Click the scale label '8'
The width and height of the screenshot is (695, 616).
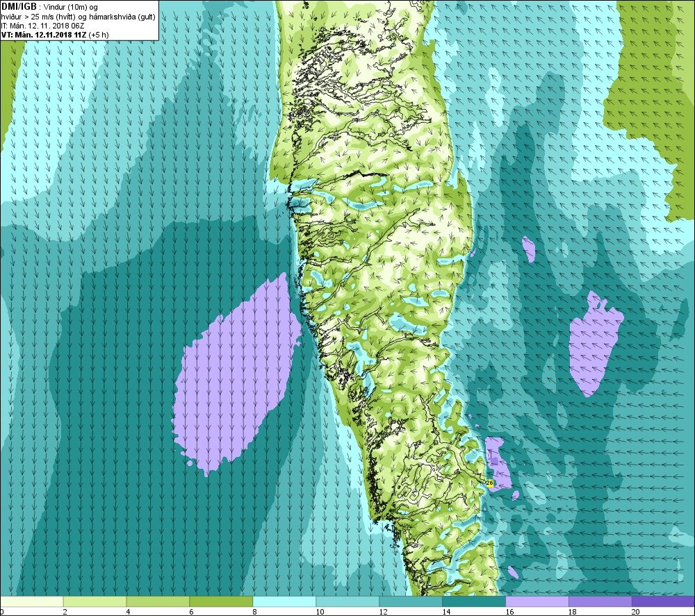click(x=255, y=612)
